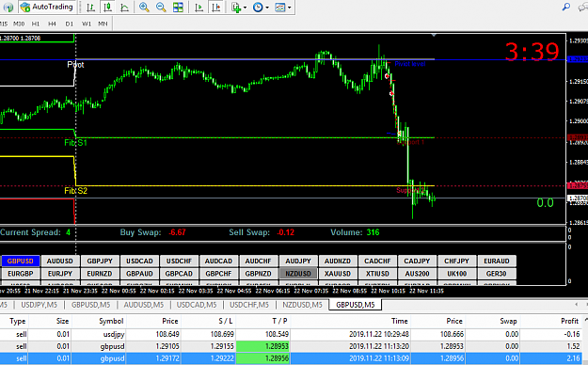The image size is (588, 365).
Task: Click the -0.16 profit value
Action: [x=572, y=334]
